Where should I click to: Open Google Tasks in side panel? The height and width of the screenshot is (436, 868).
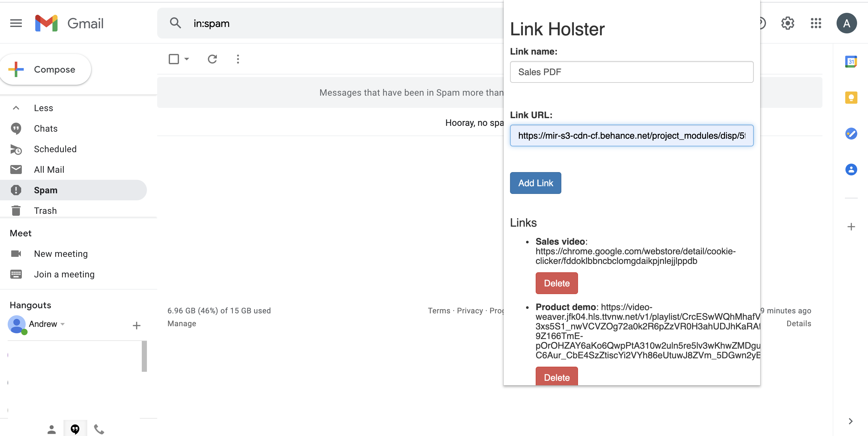[x=851, y=134]
